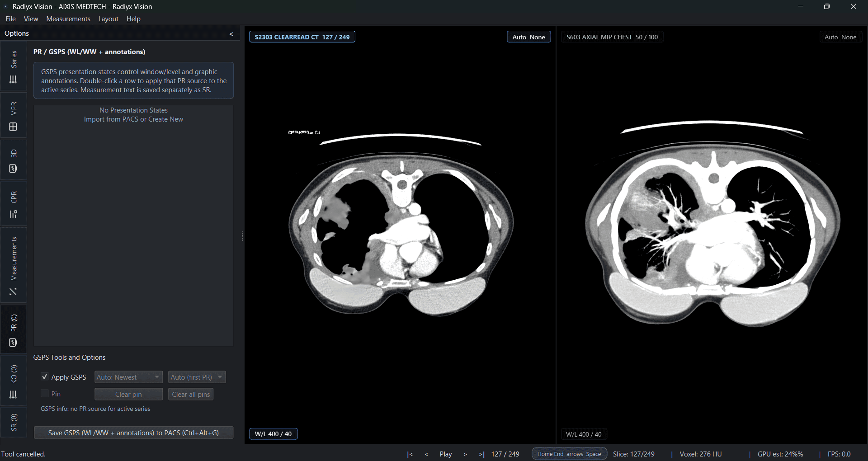Screen dimensions: 868x461
Task: Click the Slice: 127/249 status text
Action: (x=633, y=454)
